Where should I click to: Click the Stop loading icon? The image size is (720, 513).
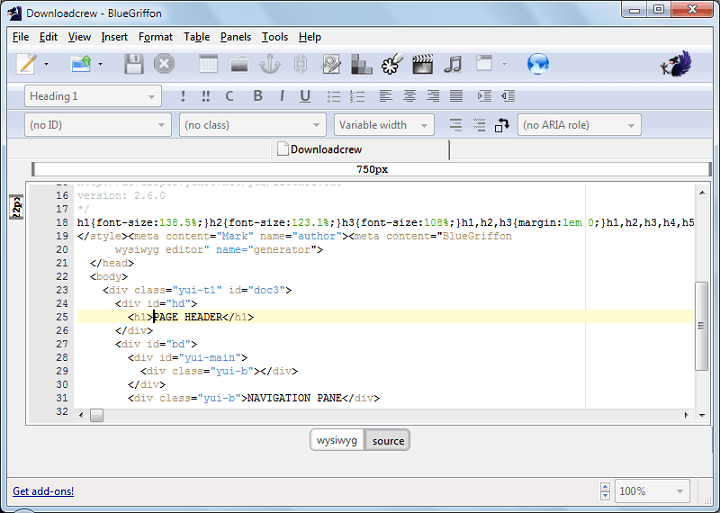point(164,64)
